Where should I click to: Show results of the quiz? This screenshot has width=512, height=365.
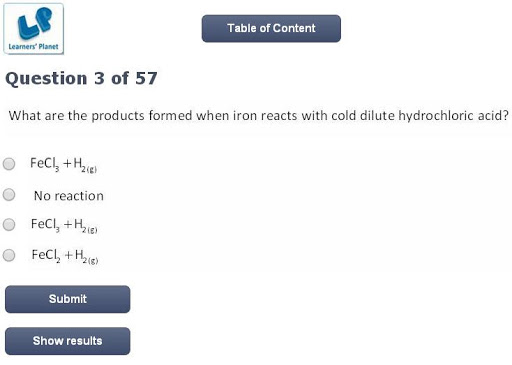coord(68,341)
